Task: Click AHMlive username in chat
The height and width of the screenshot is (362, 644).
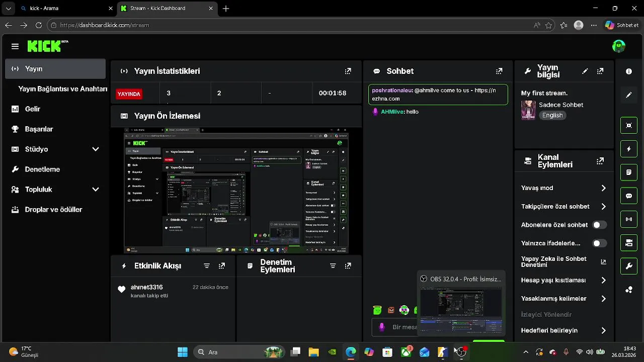Action: click(392, 112)
